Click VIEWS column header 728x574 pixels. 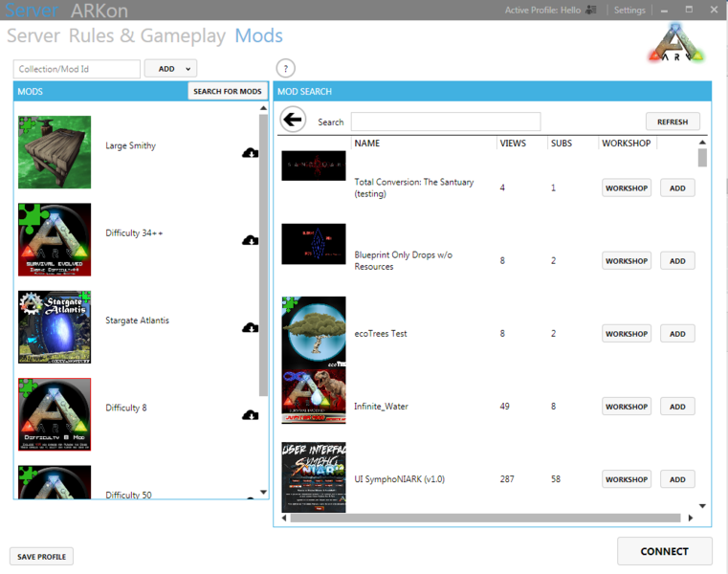click(x=513, y=143)
